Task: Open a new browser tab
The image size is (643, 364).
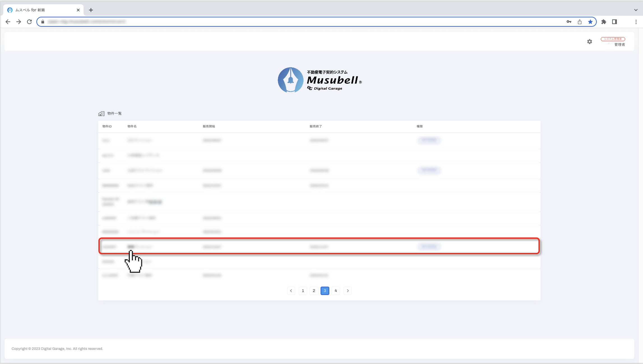Action: 91,10
